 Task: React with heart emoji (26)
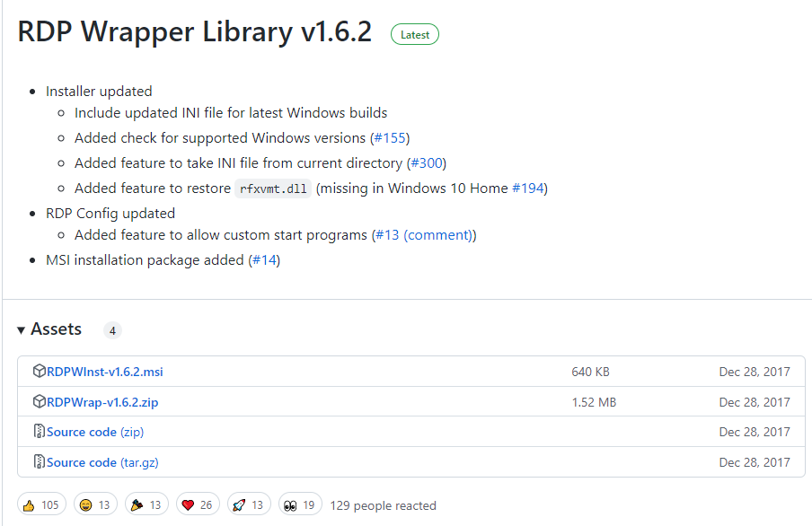pos(198,504)
